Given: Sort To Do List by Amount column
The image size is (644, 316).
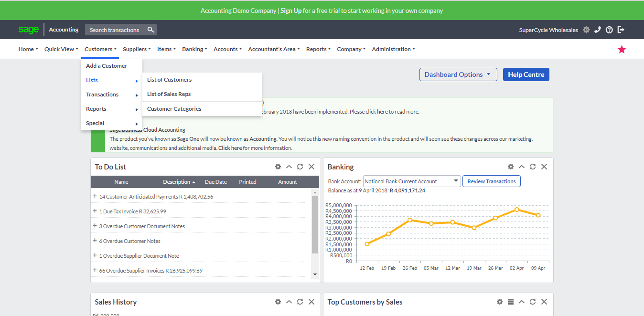Looking at the screenshot, I should point(288,182).
